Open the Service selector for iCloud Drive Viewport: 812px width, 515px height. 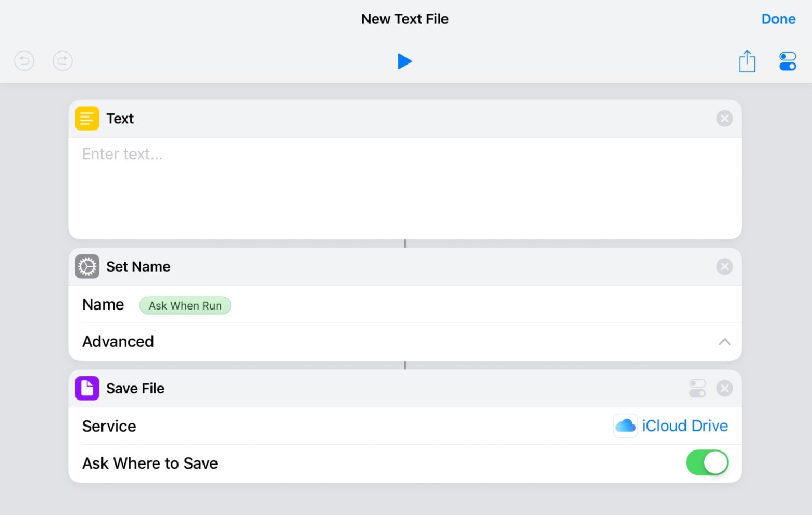684,426
